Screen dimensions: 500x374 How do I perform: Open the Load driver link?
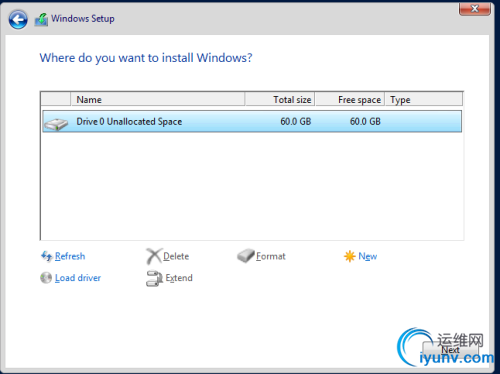[78, 278]
